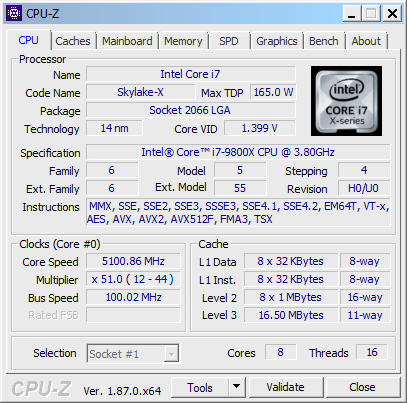Select the Memory tab
This screenshot has height=403, width=407.
click(x=183, y=41)
